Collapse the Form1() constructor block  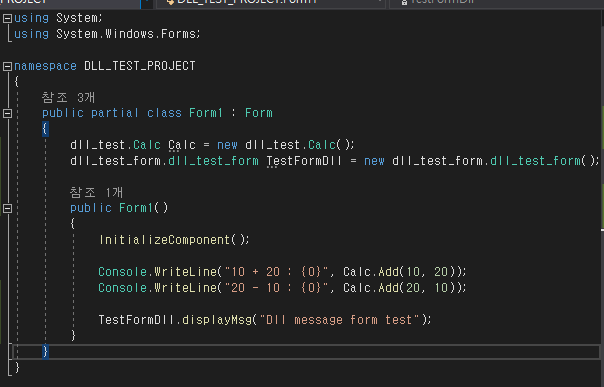7,208
